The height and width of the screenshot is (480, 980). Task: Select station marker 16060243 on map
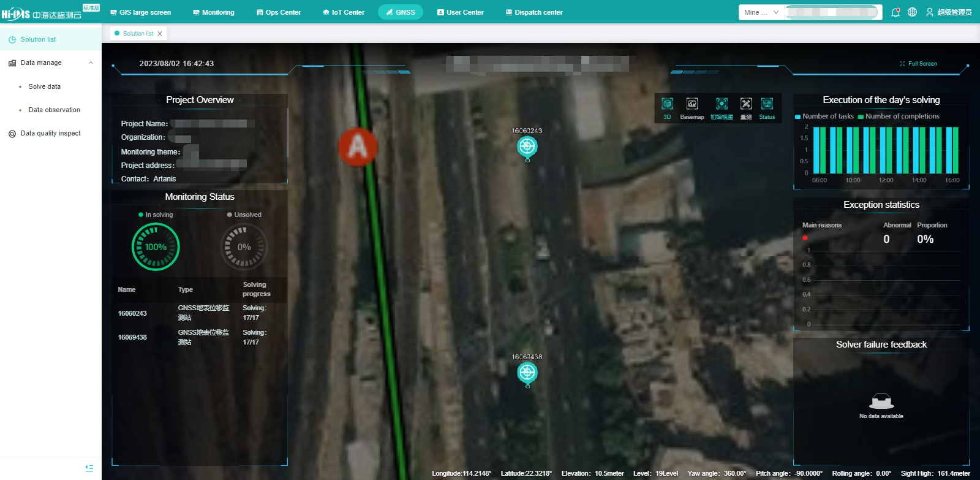tap(527, 147)
